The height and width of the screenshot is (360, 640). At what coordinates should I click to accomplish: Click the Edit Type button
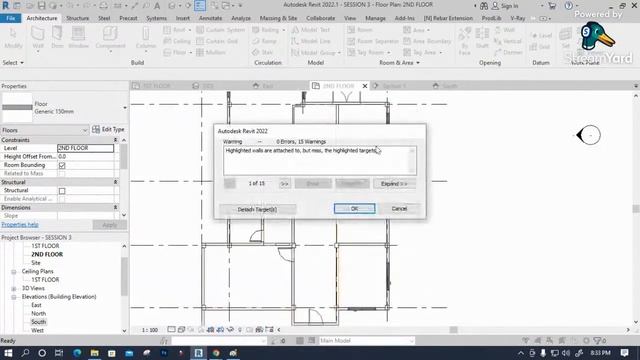coord(108,129)
